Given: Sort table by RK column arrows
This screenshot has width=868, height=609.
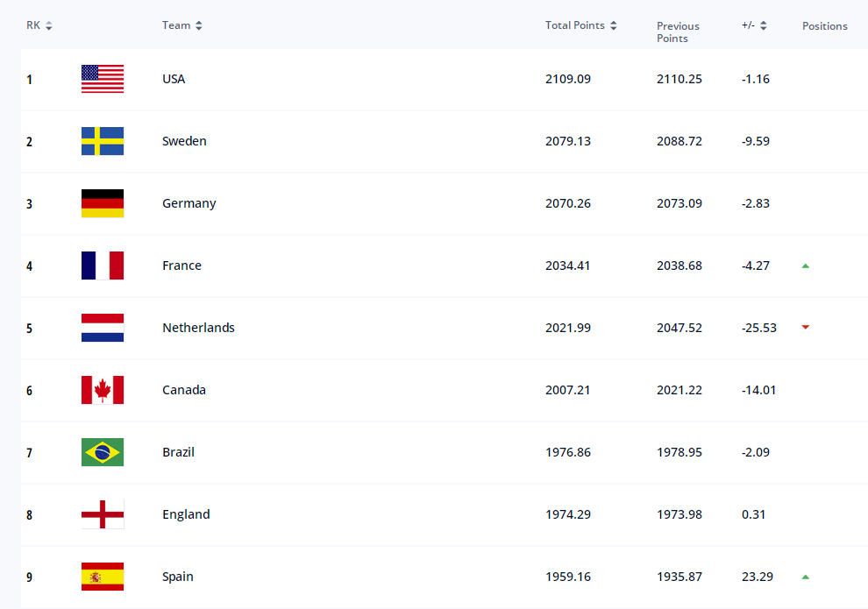Looking at the screenshot, I should (x=49, y=25).
